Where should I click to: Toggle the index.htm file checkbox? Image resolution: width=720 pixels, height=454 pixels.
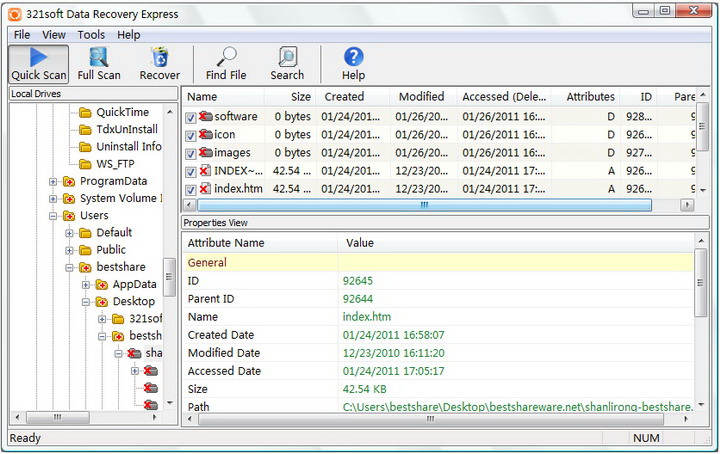click(x=191, y=189)
